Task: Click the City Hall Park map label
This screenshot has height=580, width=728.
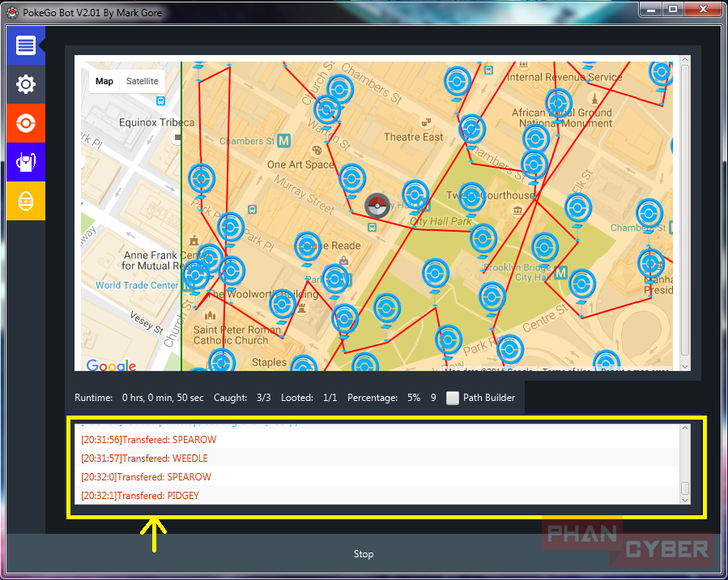Action: [x=441, y=221]
